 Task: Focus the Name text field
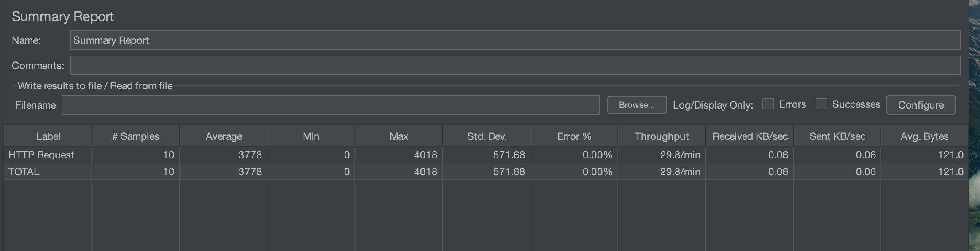click(514, 40)
